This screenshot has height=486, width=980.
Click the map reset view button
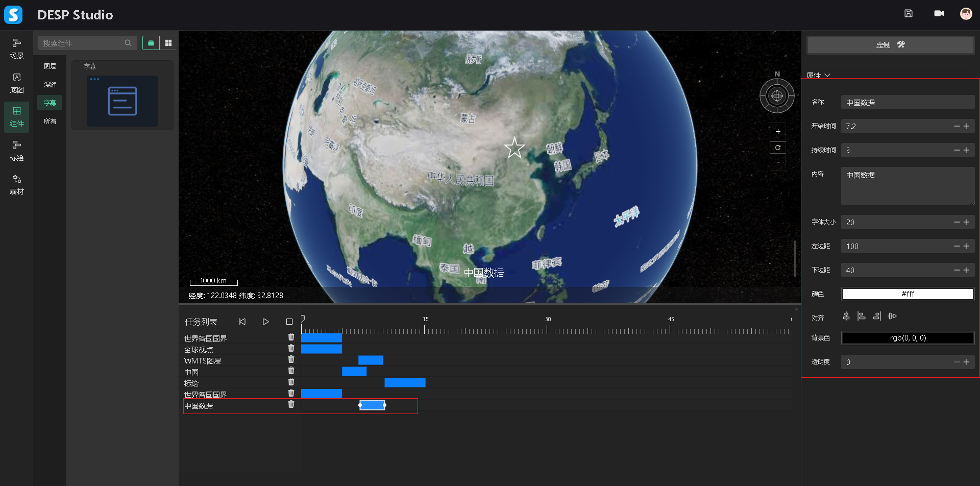[777, 148]
